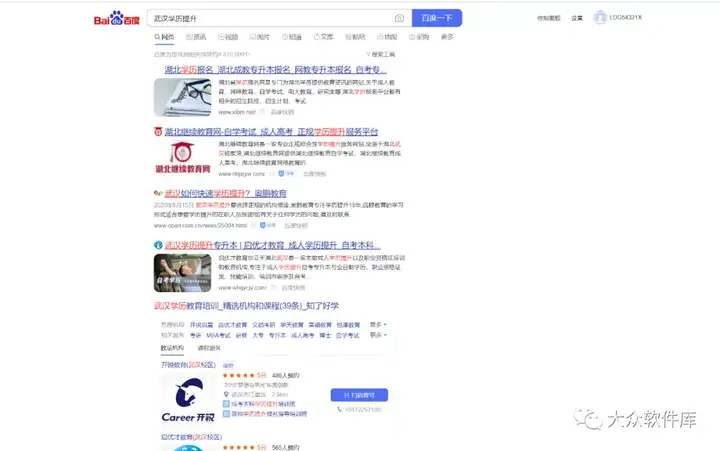Click the Career 开锐 logo image
Image resolution: width=720 pixels, height=451 pixels.
188,400
